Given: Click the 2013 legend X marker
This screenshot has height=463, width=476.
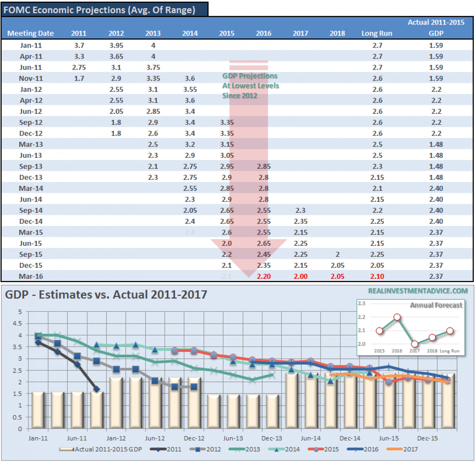Looking at the screenshot, I should (x=237, y=450).
